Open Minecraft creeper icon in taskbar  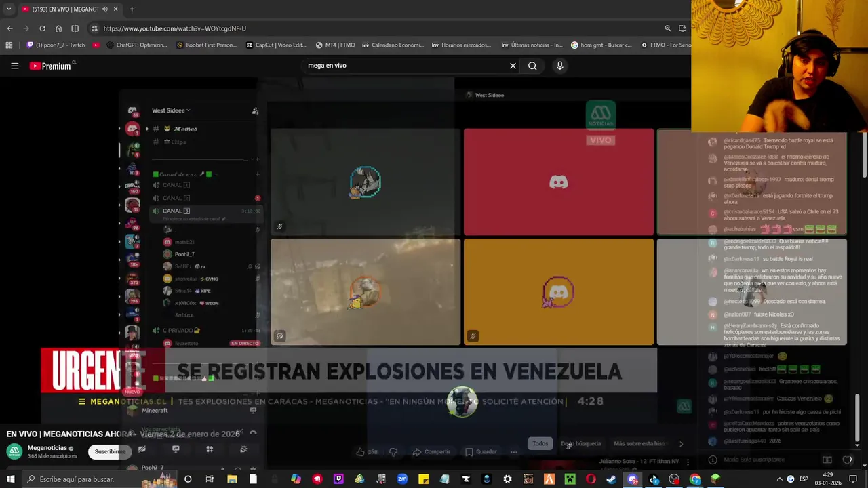click(x=570, y=479)
